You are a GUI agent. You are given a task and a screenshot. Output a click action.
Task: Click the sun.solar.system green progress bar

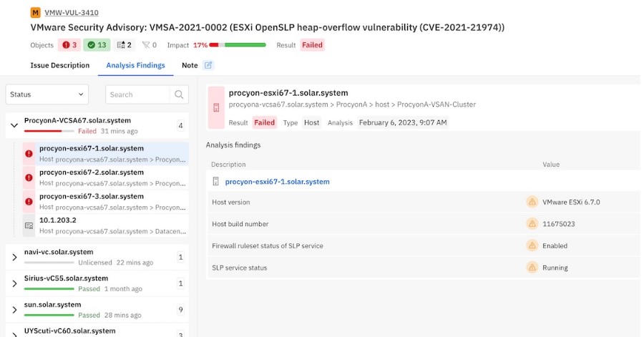point(49,315)
